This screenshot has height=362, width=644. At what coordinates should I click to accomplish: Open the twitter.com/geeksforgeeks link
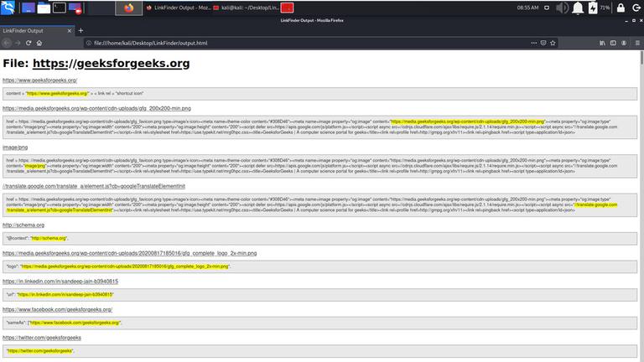[x=42, y=338]
